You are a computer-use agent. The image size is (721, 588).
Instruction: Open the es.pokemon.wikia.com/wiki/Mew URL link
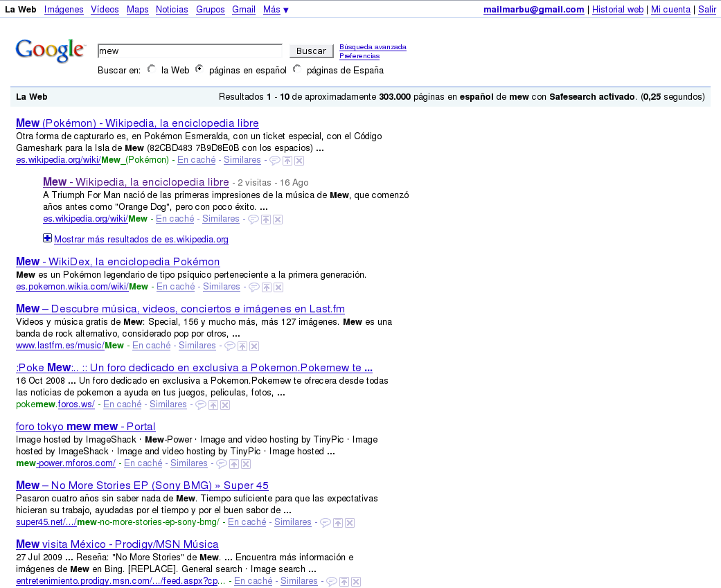pos(82,287)
